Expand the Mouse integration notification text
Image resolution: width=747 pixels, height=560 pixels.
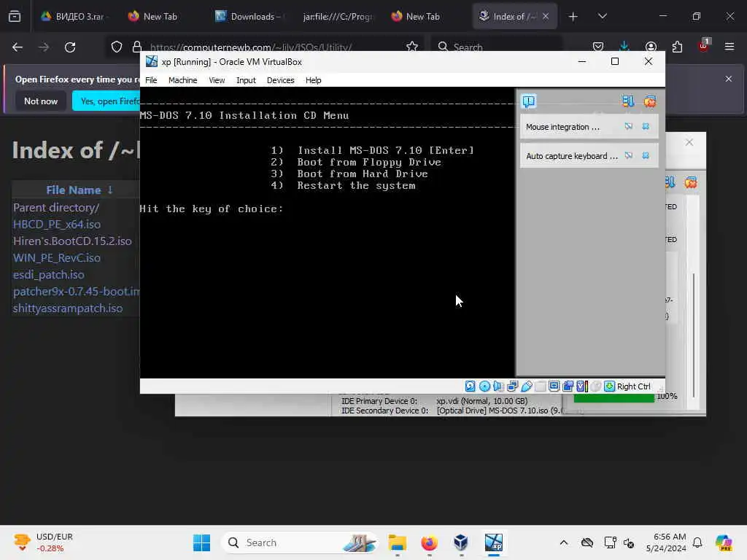pyautogui.click(x=562, y=127)
